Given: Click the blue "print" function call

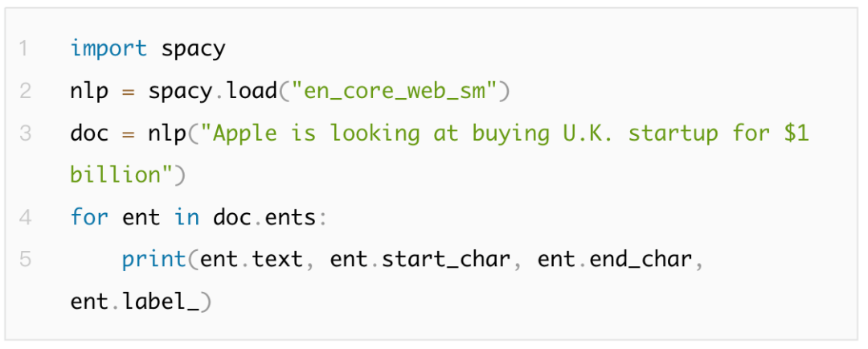Looking at the screenshot, I should 154,259.
